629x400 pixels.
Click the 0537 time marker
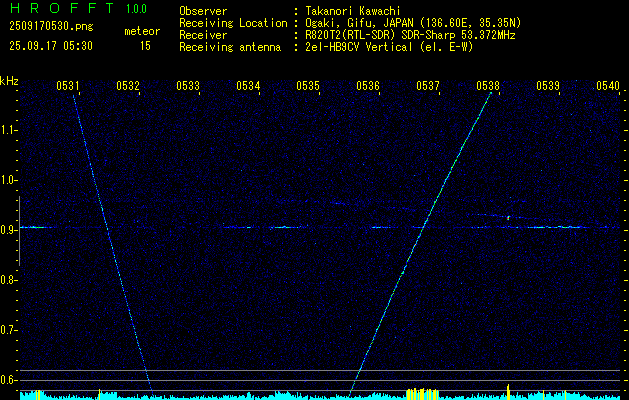428,86
